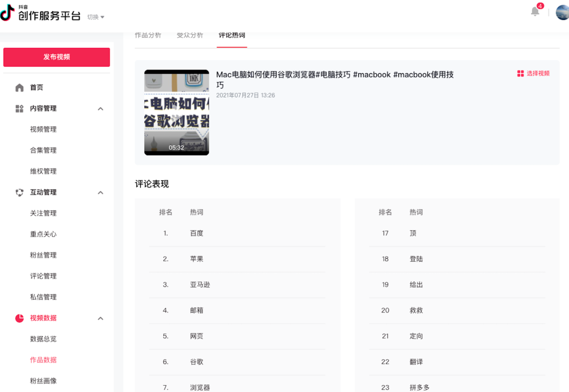Click the user avatar picture
Viewport: 569px width, 392px height.
point(562,13)
